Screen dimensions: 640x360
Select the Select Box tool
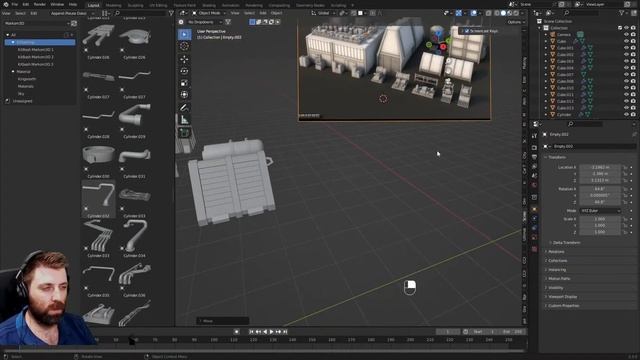184,35
